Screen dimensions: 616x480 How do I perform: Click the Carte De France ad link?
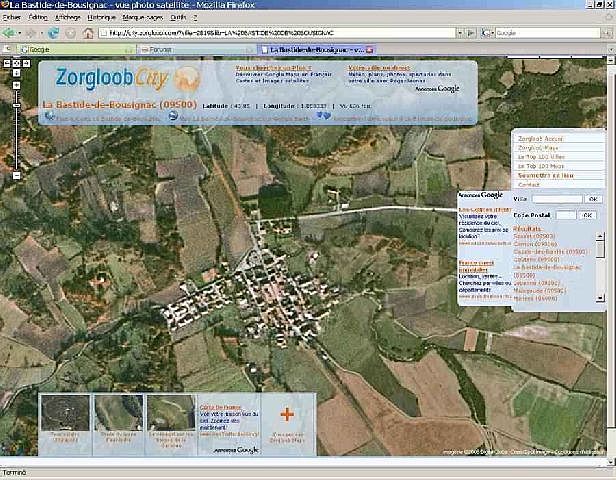pyautogui.click(x=220, y=407)
